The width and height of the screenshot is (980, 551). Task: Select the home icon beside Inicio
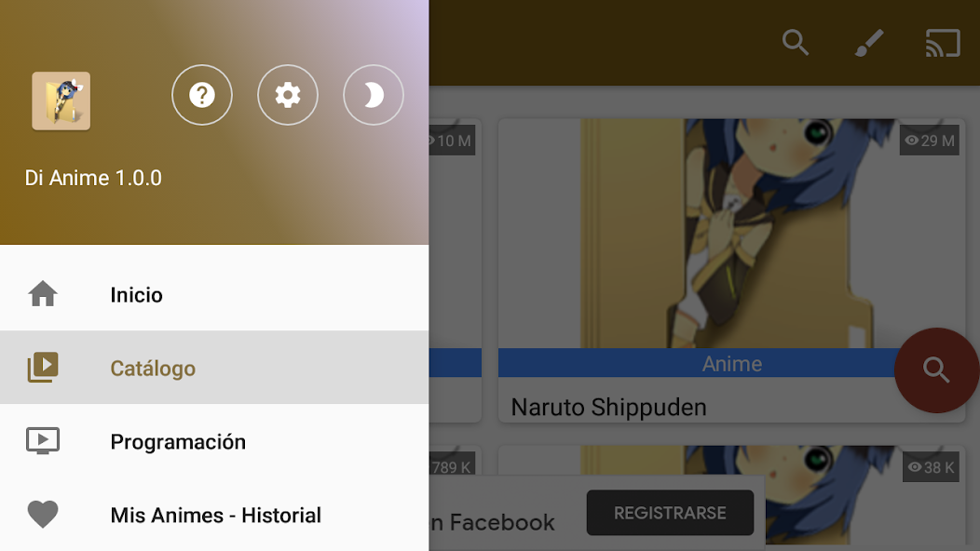(43, 294)
